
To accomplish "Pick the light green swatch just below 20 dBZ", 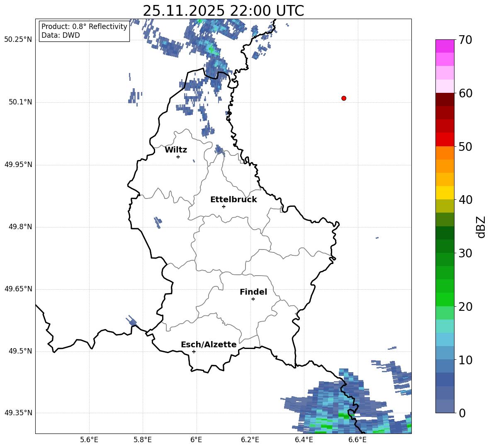I will (x=445, y=312).
